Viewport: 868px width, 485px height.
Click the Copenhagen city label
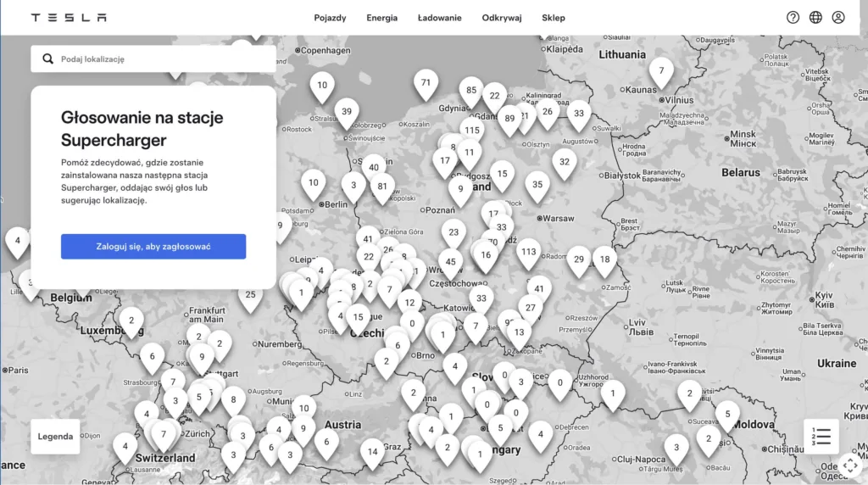tap(325, 50)
